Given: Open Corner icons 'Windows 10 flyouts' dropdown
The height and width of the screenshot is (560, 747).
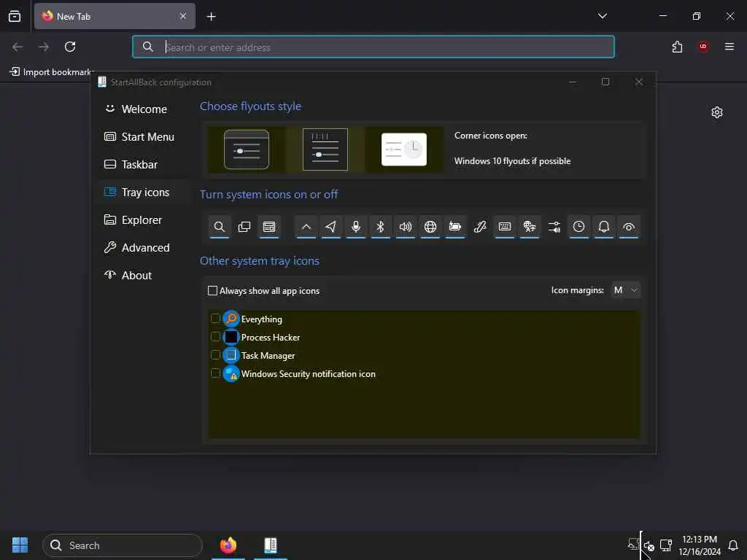Looking at the screenshot, I should pyautogui.click(x=512, y=161).
